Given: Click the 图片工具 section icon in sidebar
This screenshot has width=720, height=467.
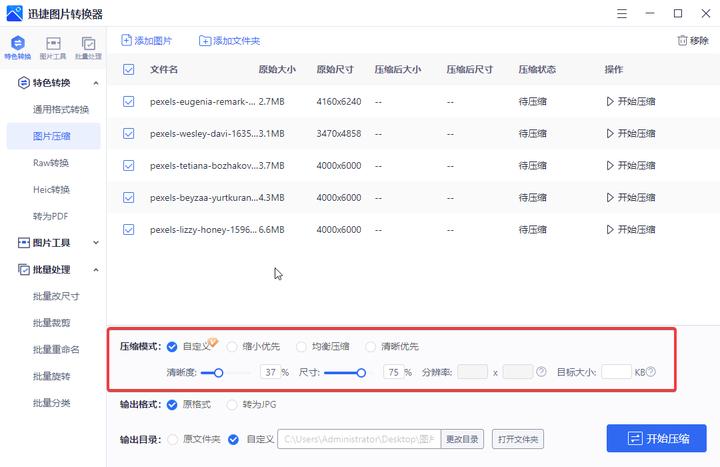Looking at the screenshot, I should 23,242.
